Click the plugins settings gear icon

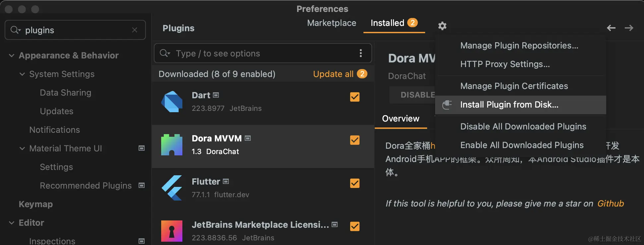point(442,26)
